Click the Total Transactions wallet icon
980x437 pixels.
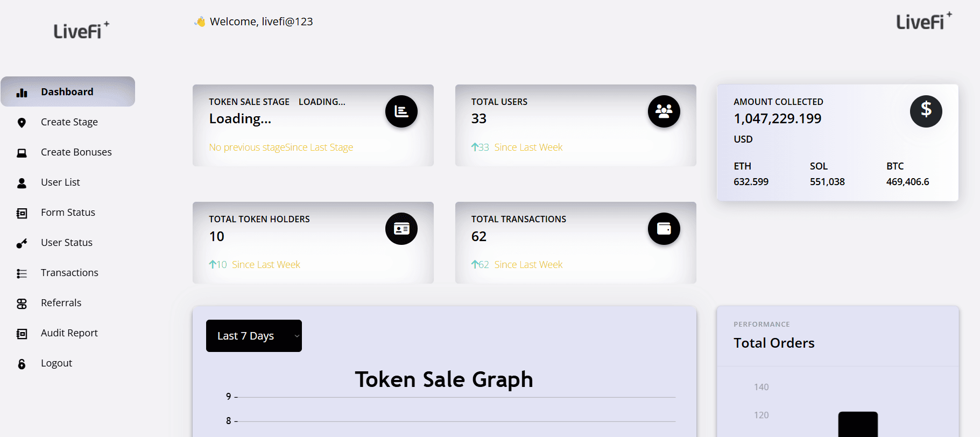(664, 229)
